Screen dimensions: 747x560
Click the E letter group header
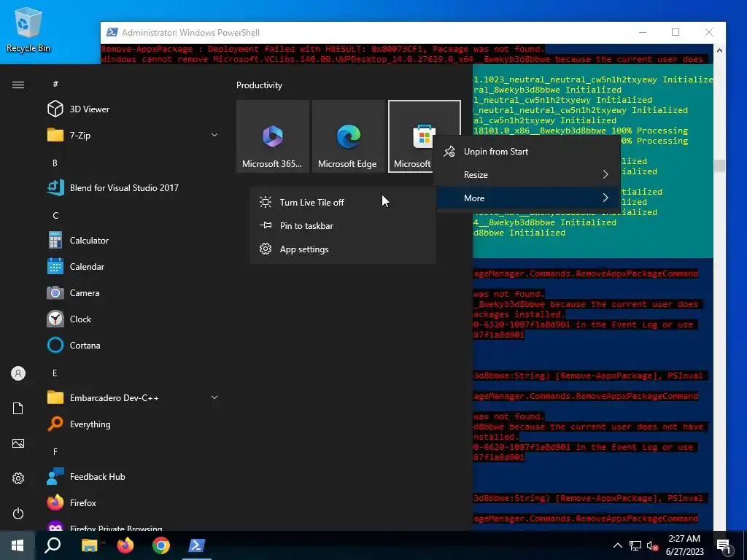pyautogui.click(x=55, y=373)
